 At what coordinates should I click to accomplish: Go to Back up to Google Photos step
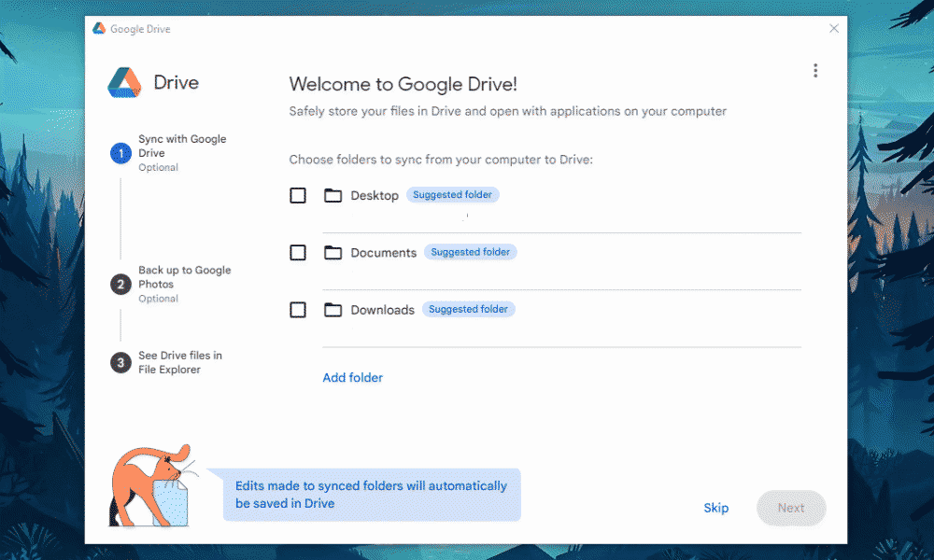tap(184, 277)
